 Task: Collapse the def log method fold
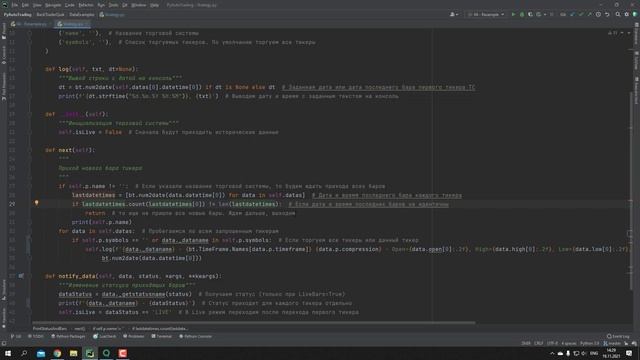(x=30, y=69)
